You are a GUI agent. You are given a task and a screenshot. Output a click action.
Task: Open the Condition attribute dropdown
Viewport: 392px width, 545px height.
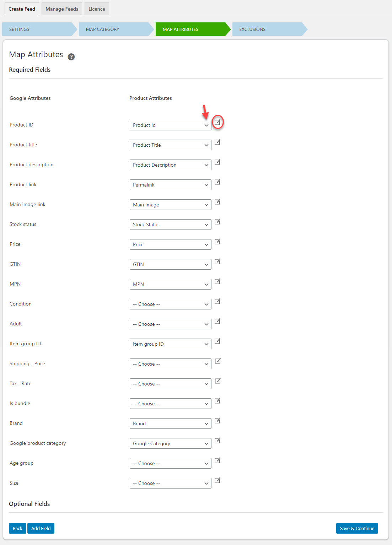[x=170, y=304]
